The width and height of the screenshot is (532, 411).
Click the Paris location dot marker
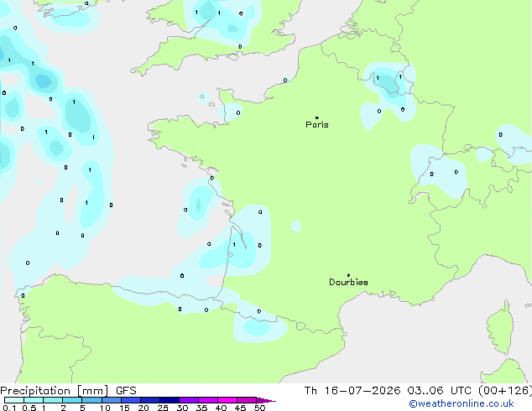point(317,117)
